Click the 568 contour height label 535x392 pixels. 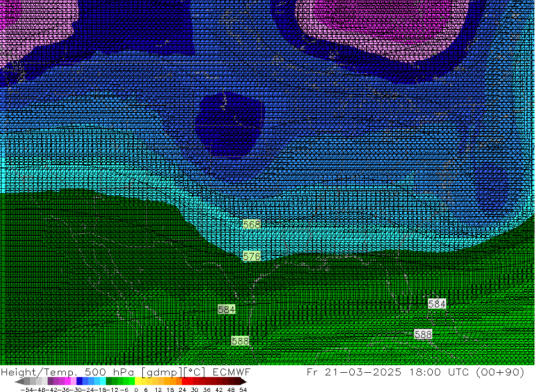click(x=252, y=225)
